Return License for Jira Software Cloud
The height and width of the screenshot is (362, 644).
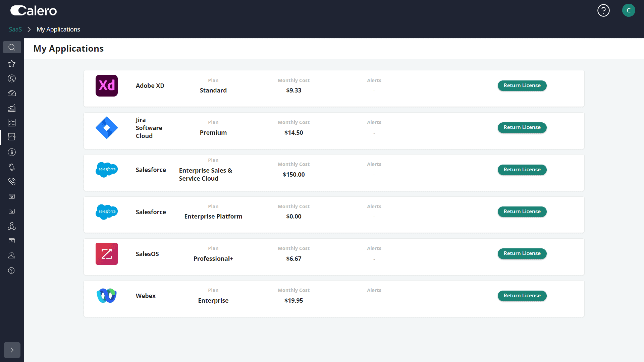522,127
